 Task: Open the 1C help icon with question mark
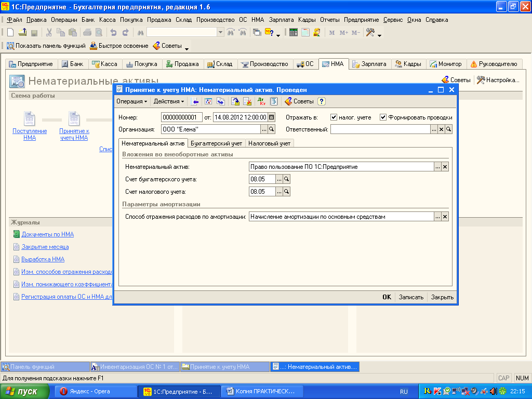tap(269, 33)
